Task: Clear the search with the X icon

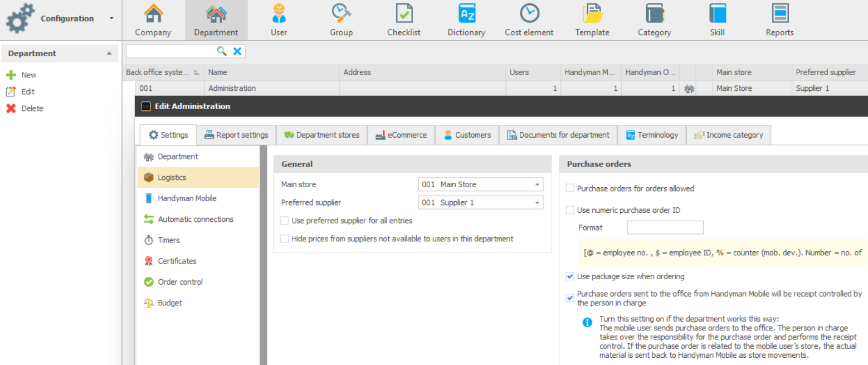Action: (237, 51)
